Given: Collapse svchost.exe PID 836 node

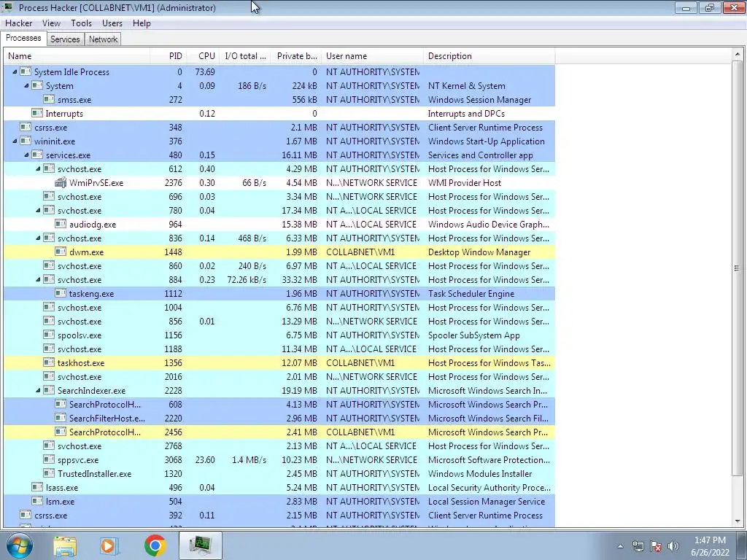Looking at the screenshot, I should 38,238.
